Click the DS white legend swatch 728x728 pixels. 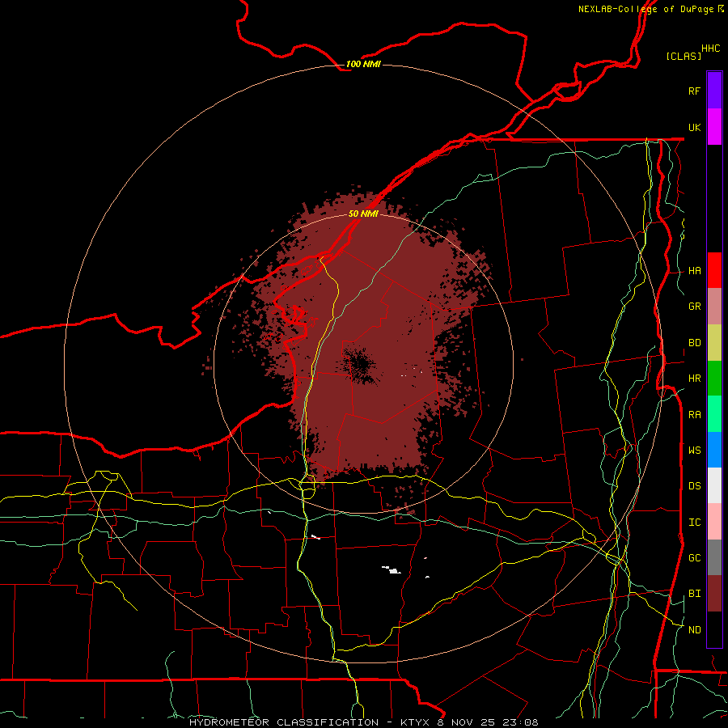714,485
